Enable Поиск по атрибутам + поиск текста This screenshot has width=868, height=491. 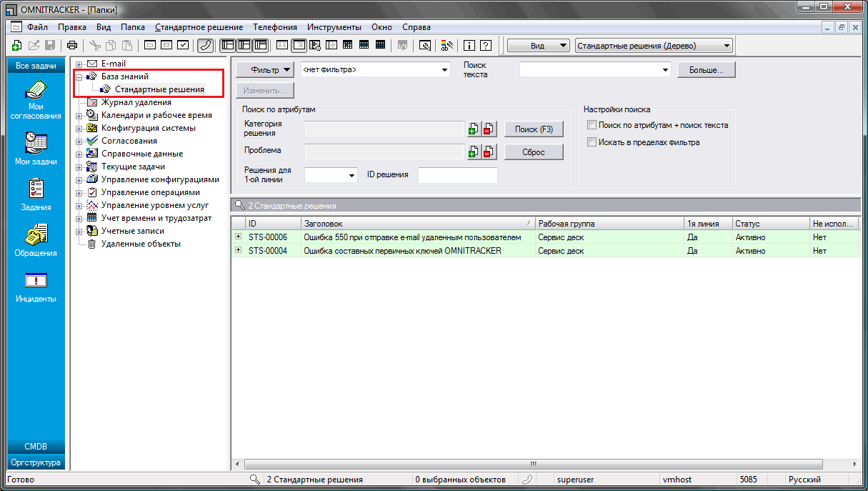tap(592, 125)
